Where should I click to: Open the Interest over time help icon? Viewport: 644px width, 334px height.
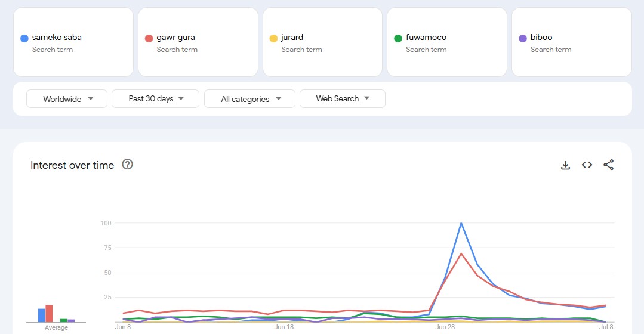pyautogui.click(x=127, y=165)
